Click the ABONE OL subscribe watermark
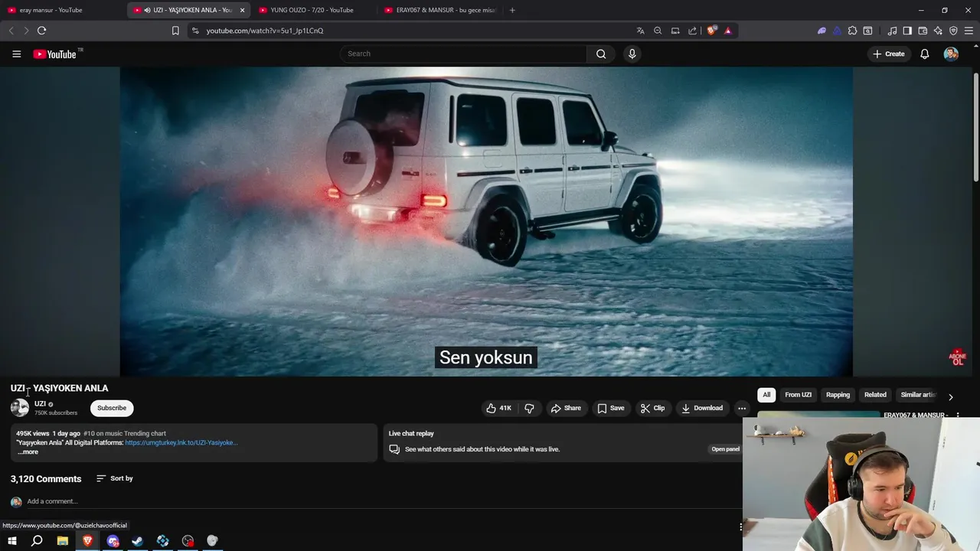This screenshot has height=551, width=980. pos(957,357)
